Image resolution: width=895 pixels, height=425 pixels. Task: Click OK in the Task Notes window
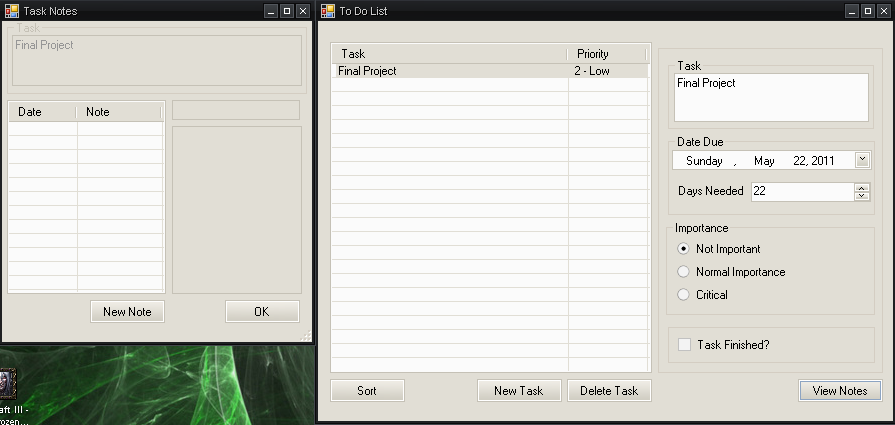point(262,311)
